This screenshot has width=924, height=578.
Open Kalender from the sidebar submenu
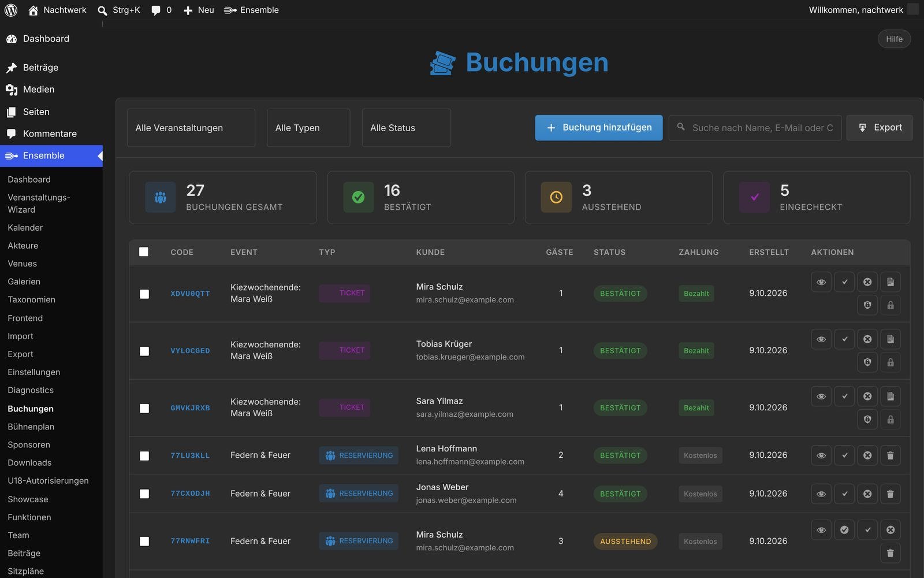[25, 228]
